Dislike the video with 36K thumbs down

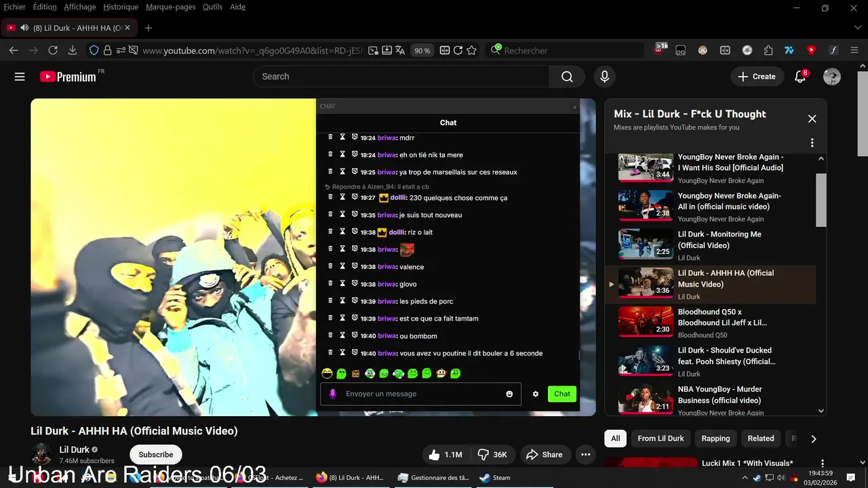point(492,455)
